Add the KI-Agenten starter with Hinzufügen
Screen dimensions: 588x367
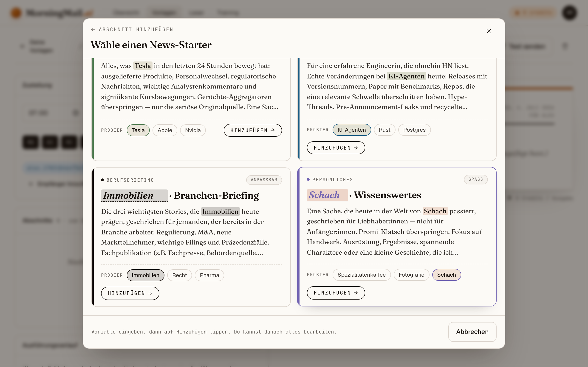336,148
